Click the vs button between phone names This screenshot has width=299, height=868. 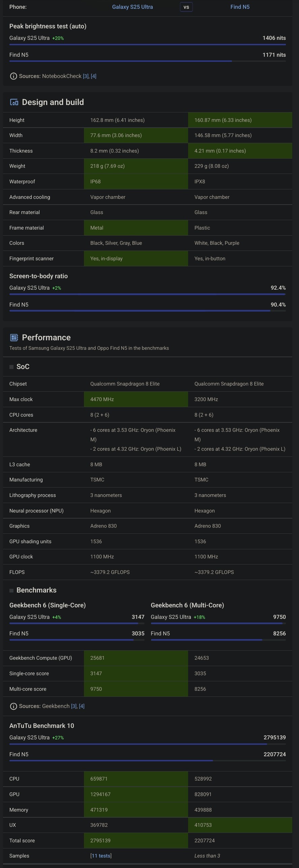click(186, 7)
